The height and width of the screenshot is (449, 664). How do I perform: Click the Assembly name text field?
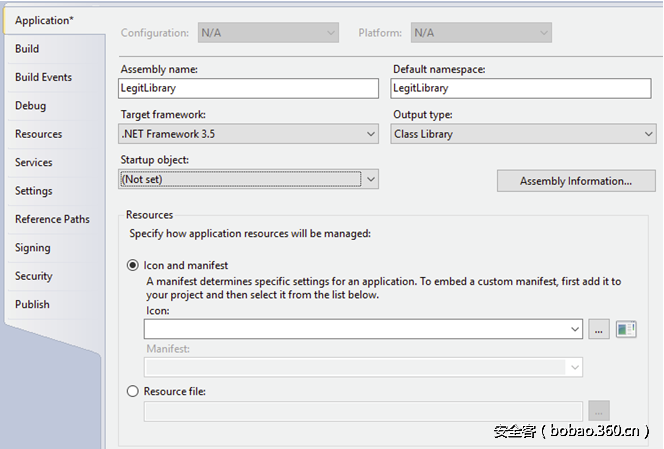coord(248,88)
